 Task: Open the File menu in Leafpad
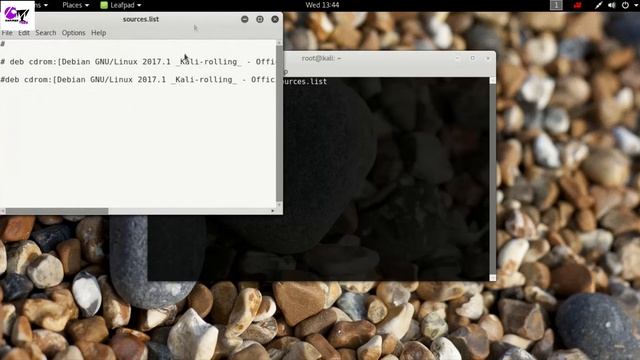[7, 33]
